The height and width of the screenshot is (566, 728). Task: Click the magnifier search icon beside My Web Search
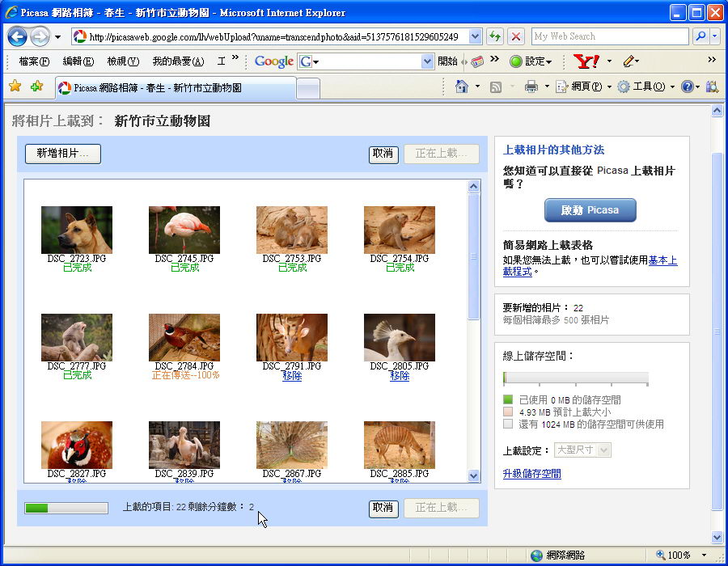700,36
